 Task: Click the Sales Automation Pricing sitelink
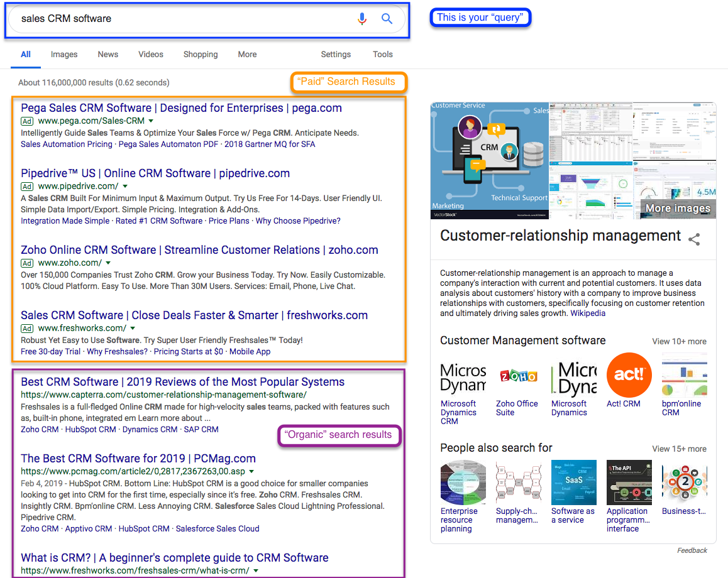click(x=67, y=144)
